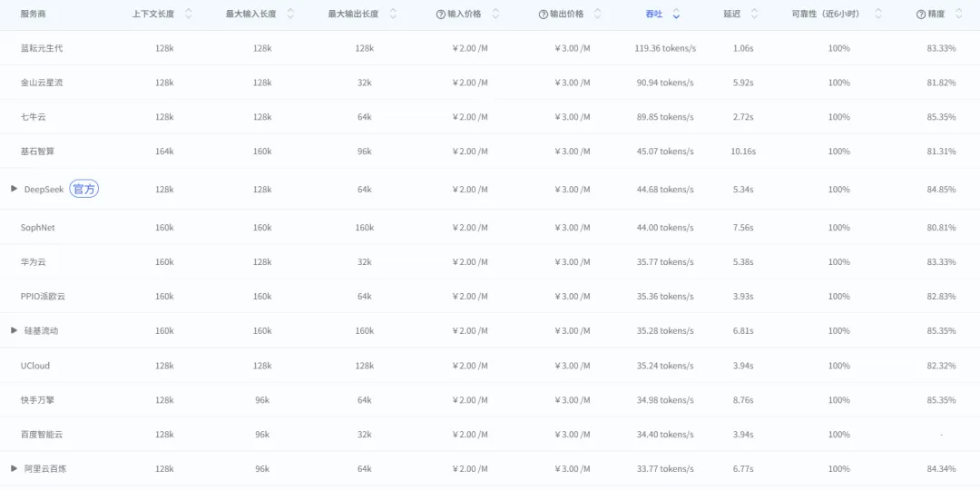This screenshot has width=980, height=490.
Task: Select provider name 百度智能云
Action: [x=41, y=434]
